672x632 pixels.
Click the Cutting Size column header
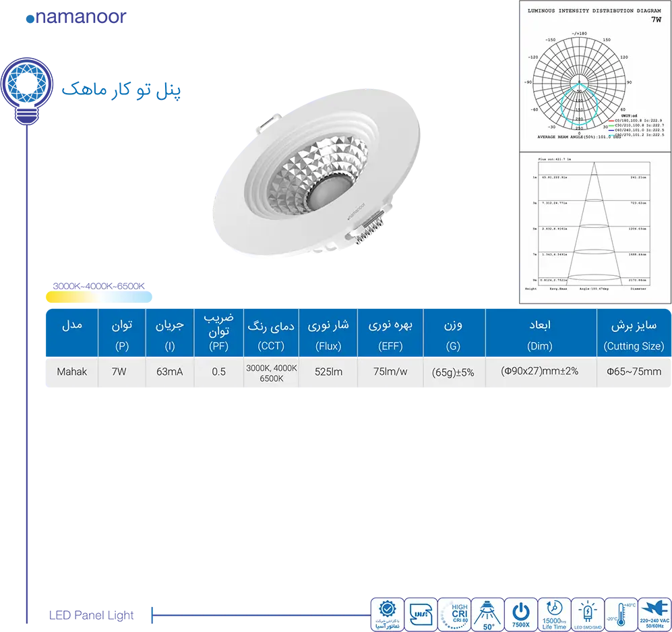click(634, 335)
